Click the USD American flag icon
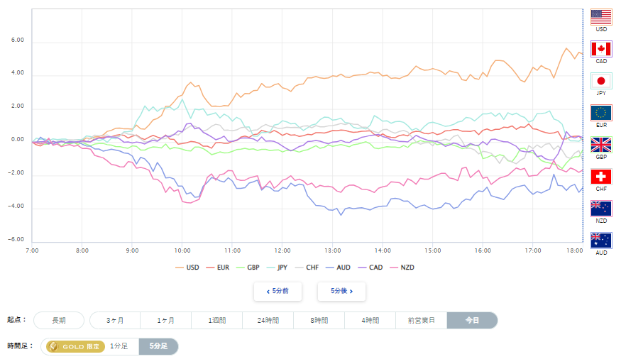The width and height of the screenshot is (621, 364). [601, 18]
